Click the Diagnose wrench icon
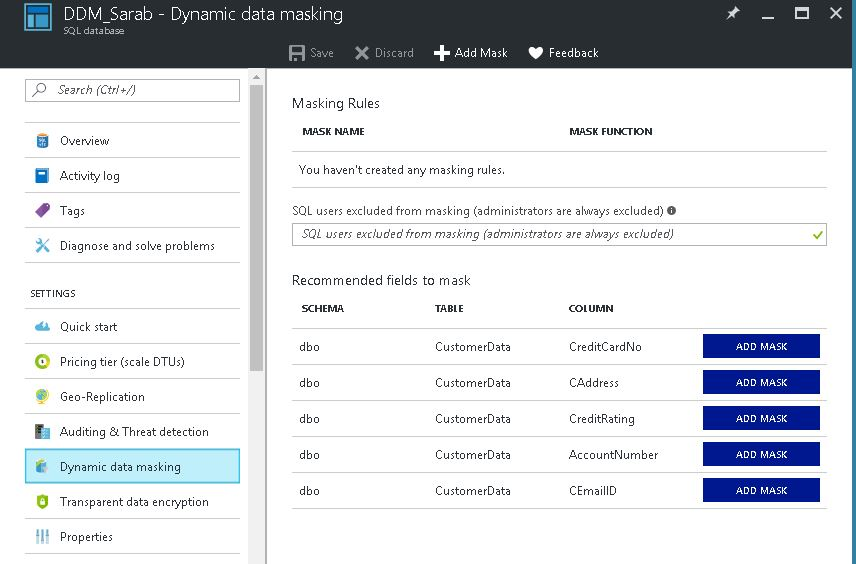The width and height of the screenshot is (856, 564). (x=42, y=246)
